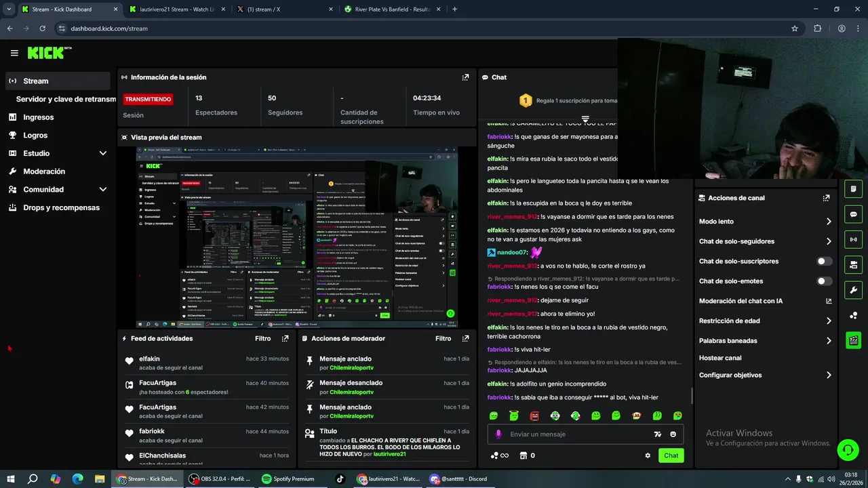This screenshot has width=868, height=488.
Task: Switch to River Plate Vs Banfield browser tab
Action: coord(391,9)
